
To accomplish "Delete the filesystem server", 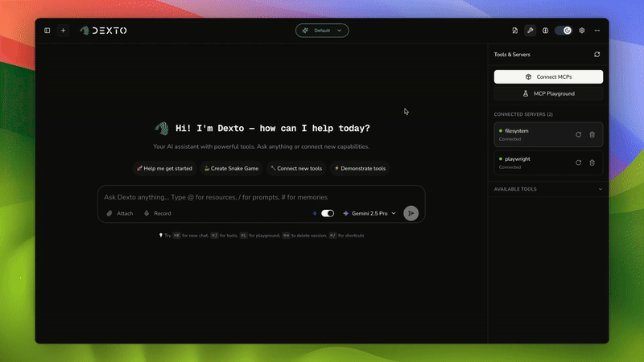I will [x=592, y=134].
